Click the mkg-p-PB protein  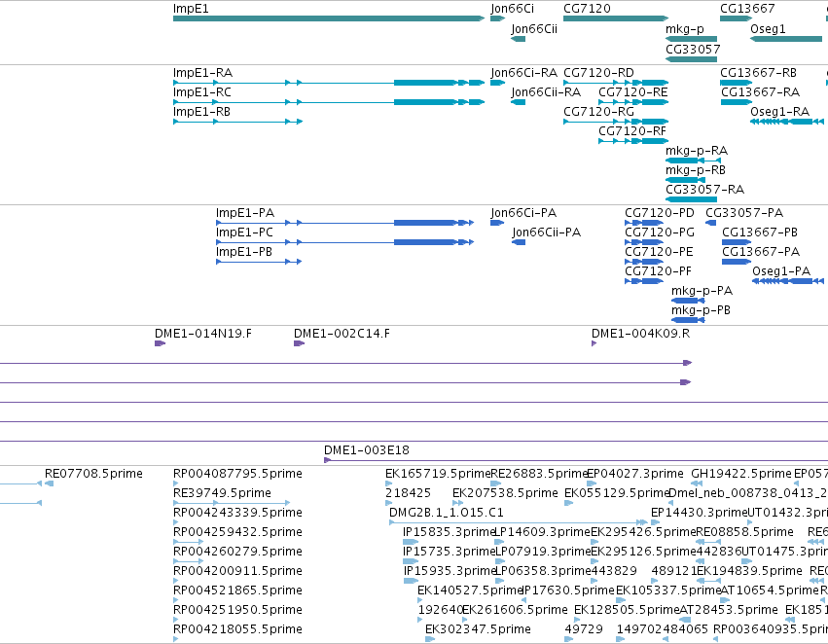coord(688,320)
